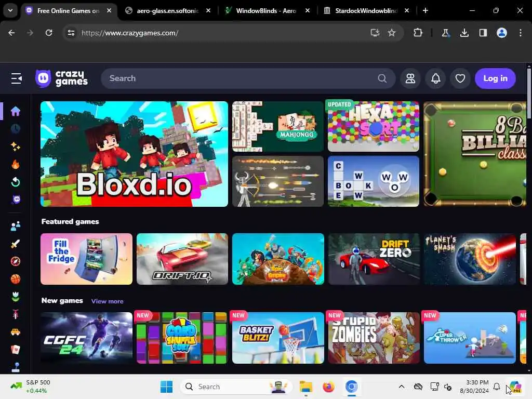
Task: Open the Car games icon in sidebar
Action: pos(15,332)
